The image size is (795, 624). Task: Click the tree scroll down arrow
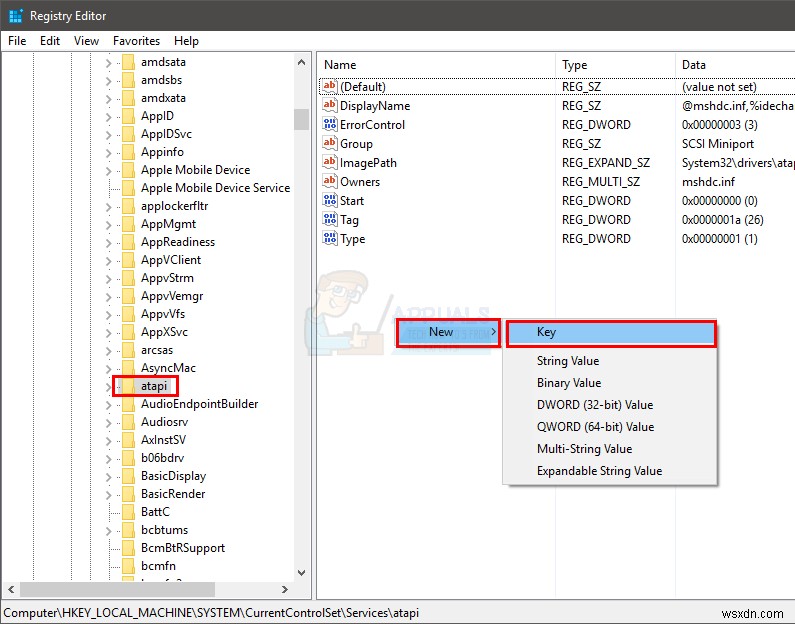301,573
